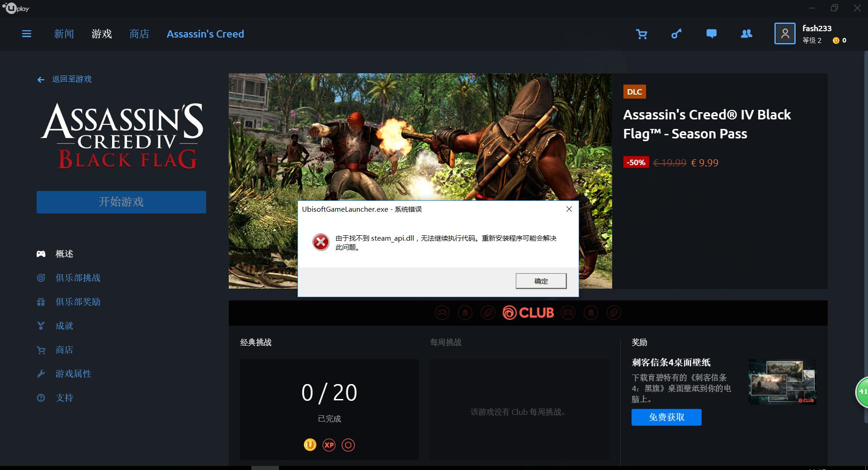Screen dimensions: 868x470
Task: Open the chat bubble icon
Action: (x=711, y=34)
